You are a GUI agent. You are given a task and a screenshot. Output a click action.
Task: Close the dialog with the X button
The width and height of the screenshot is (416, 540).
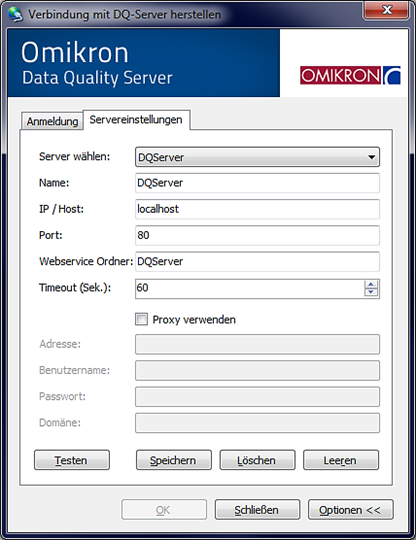click(x=386, y=10)
